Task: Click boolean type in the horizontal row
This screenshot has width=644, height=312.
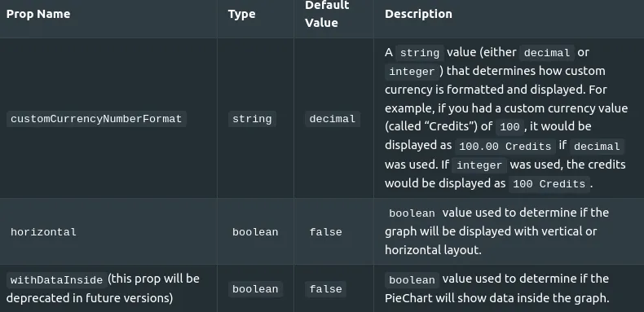Action: 255,232
